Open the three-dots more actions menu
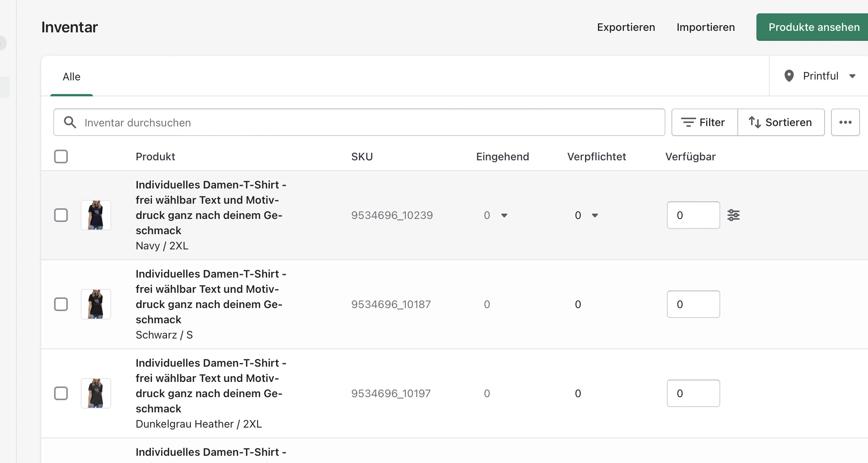 point(845,122)
